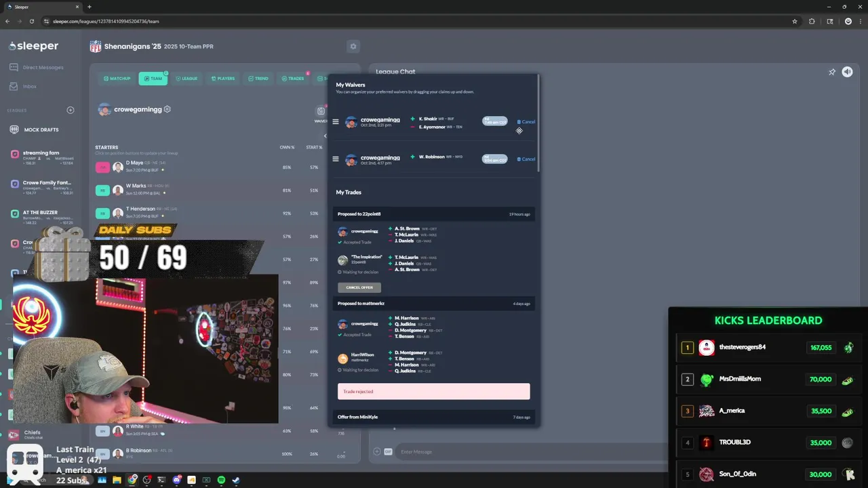
Task: Open browser extensions puzzle icon
Action: click(812, 21)
